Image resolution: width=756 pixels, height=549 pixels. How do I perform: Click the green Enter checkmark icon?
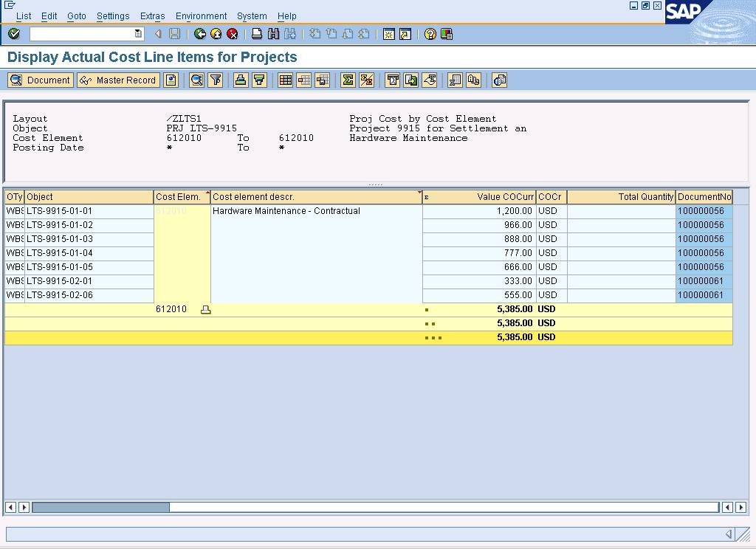pyautogui.click(x=14, y=34)
